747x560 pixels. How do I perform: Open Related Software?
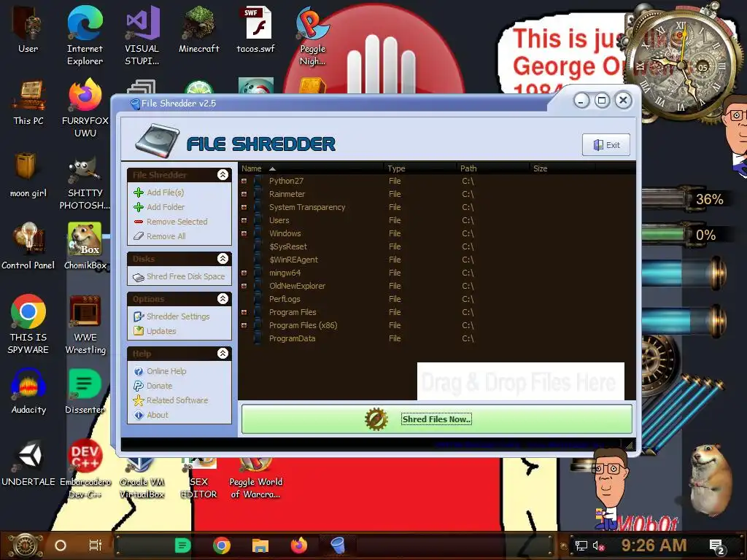point(177,400)
